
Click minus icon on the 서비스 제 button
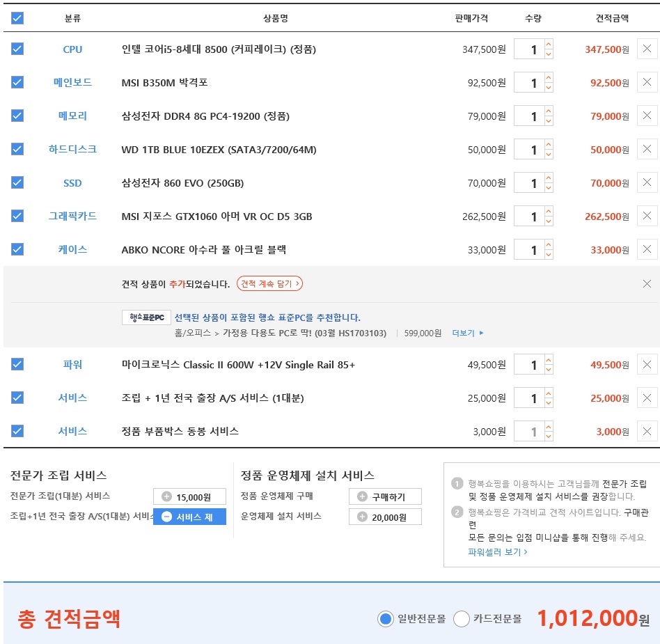pyautogui.click(x=166, y=517)
